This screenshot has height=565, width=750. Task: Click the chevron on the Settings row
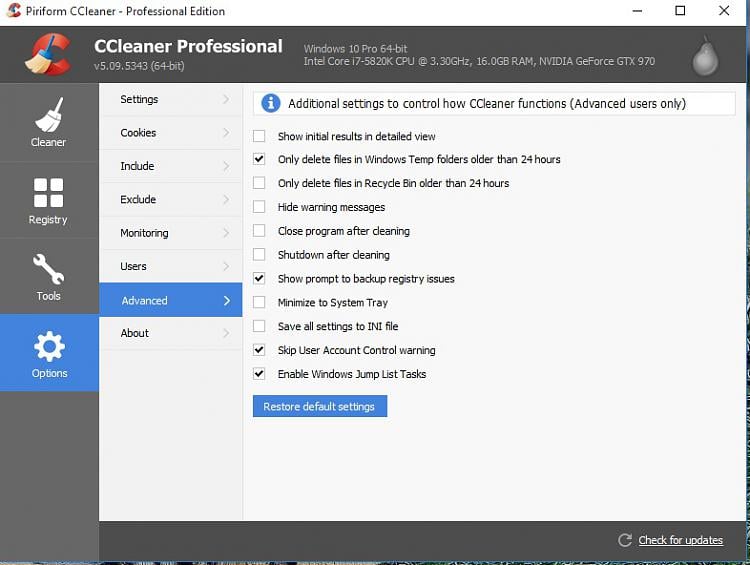pyautogui.click(x=226, y=99)
